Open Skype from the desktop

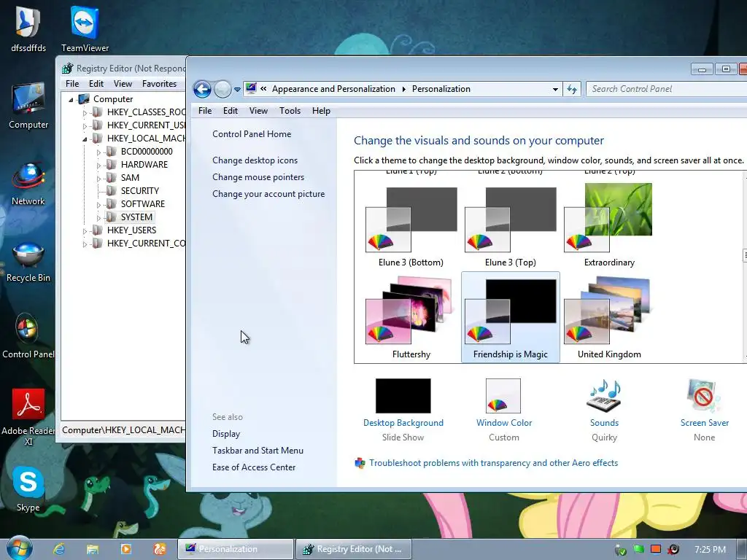(x=28, y=488)
